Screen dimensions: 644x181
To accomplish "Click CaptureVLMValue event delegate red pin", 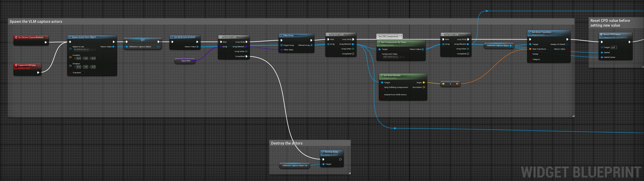I will pos(39,66).
